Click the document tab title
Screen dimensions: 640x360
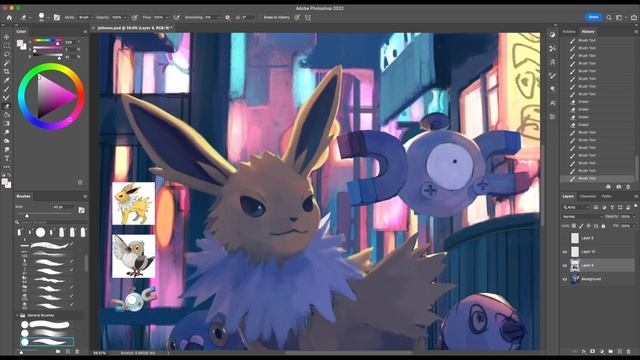(x=135, y=28)
